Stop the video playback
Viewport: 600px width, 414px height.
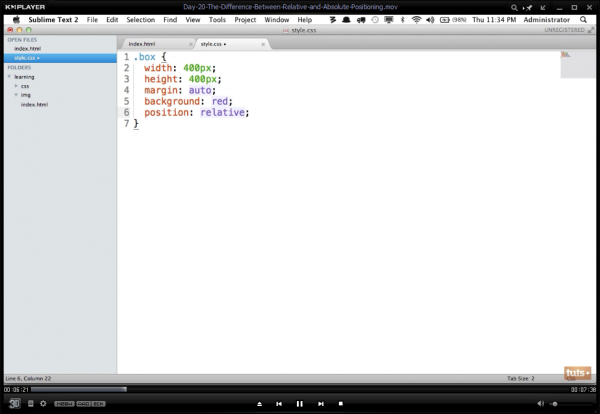341,403
